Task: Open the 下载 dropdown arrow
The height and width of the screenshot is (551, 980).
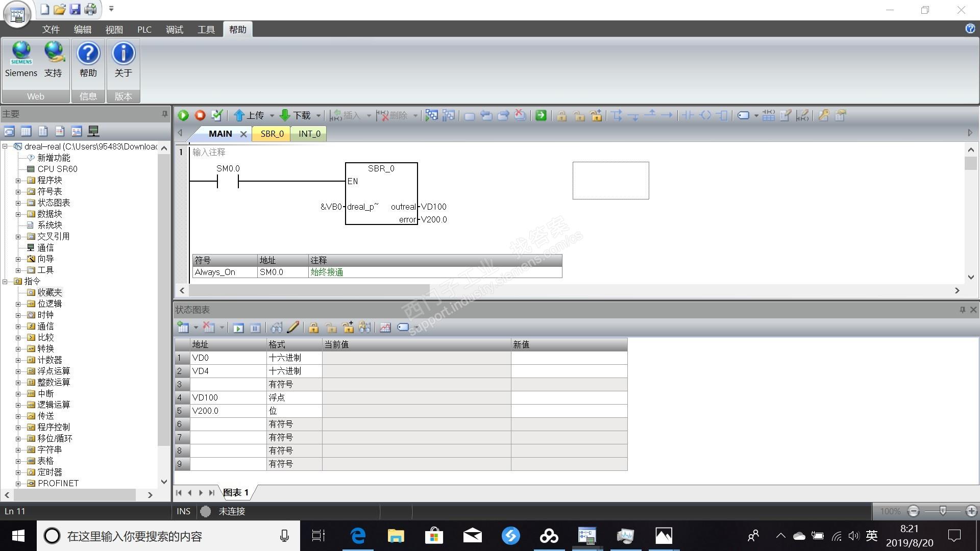Action: tap(318, 116)
